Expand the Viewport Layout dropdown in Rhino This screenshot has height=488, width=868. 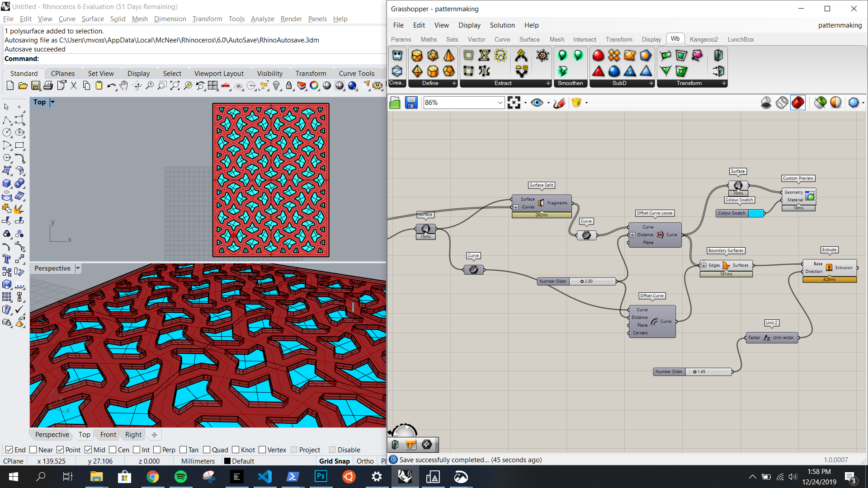click(219, 73)
